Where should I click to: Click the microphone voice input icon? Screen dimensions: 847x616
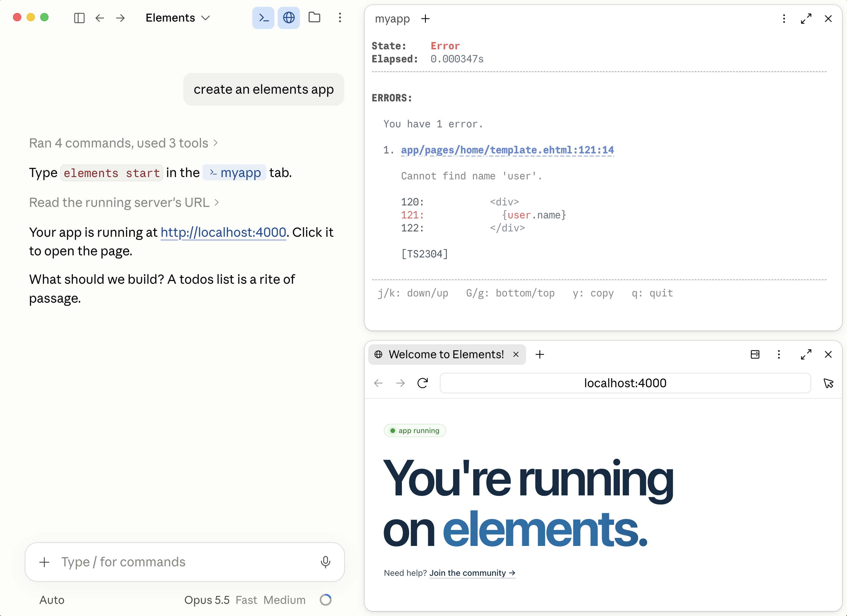click(325, 562)
